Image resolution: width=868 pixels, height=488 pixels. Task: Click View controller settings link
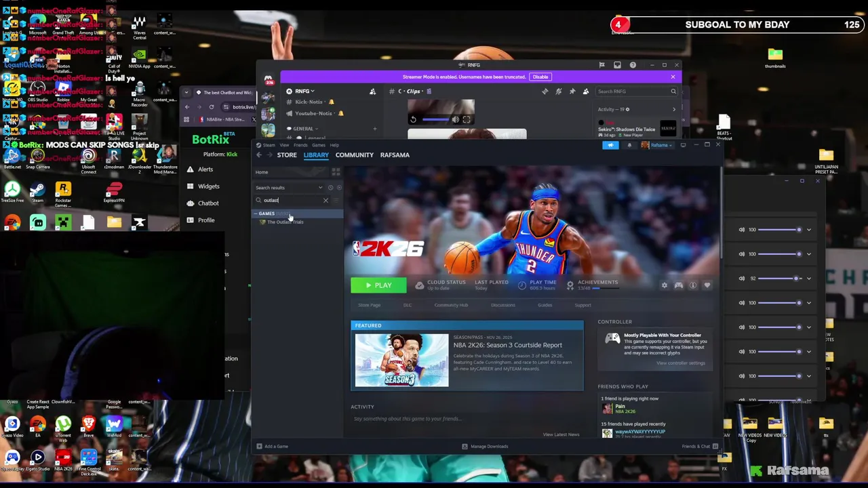[681, 363]
